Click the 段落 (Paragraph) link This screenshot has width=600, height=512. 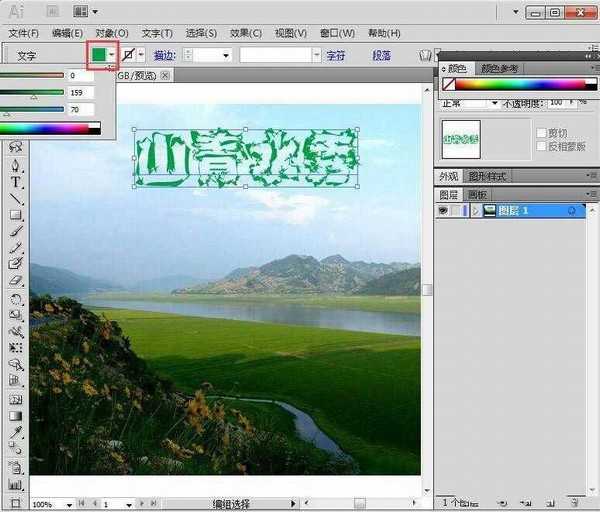pos(381,56)
